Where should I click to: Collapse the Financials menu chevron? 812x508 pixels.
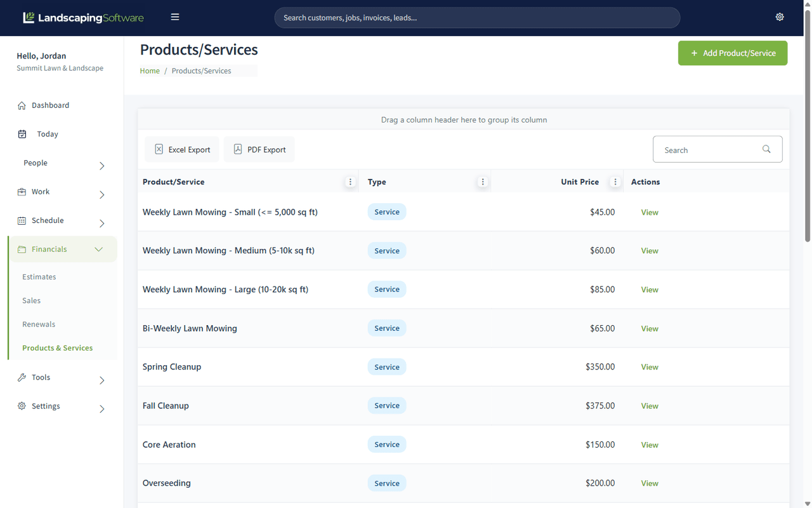click(x=98, y=250)
